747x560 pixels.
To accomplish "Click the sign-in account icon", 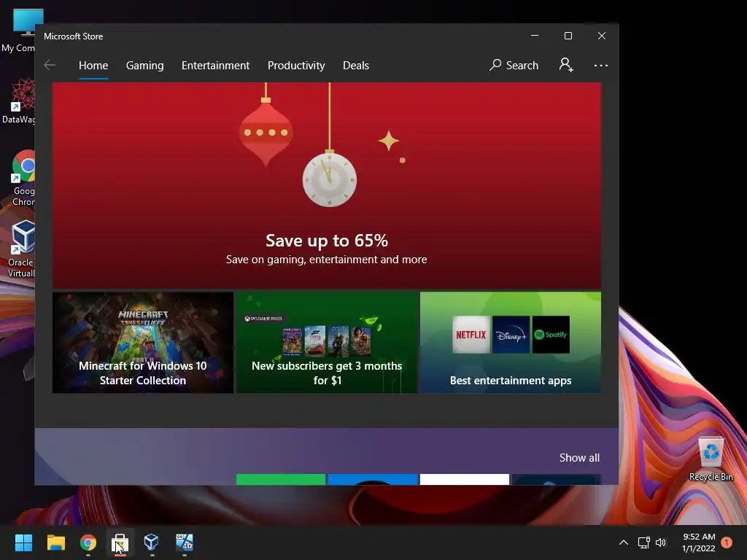I will tap(566, 65).
